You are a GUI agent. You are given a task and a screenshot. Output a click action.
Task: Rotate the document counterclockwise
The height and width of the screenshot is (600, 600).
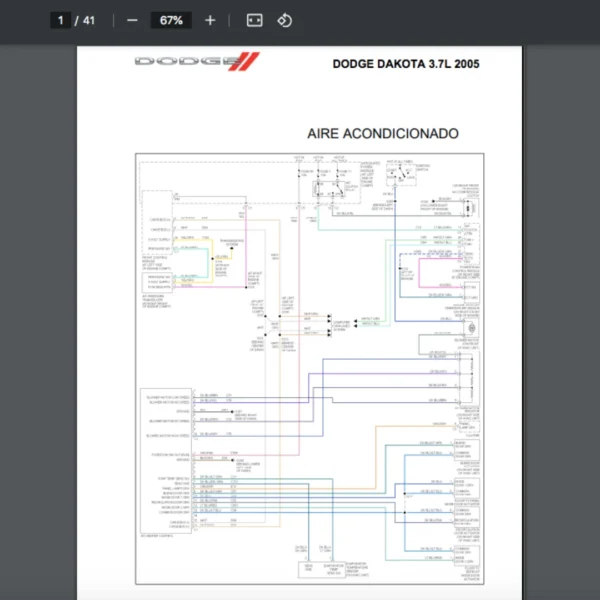coord(285,20)
